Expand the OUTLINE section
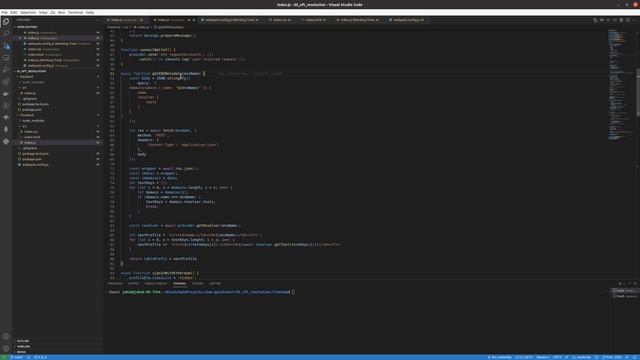640x360 pixels. click(23, 341)
